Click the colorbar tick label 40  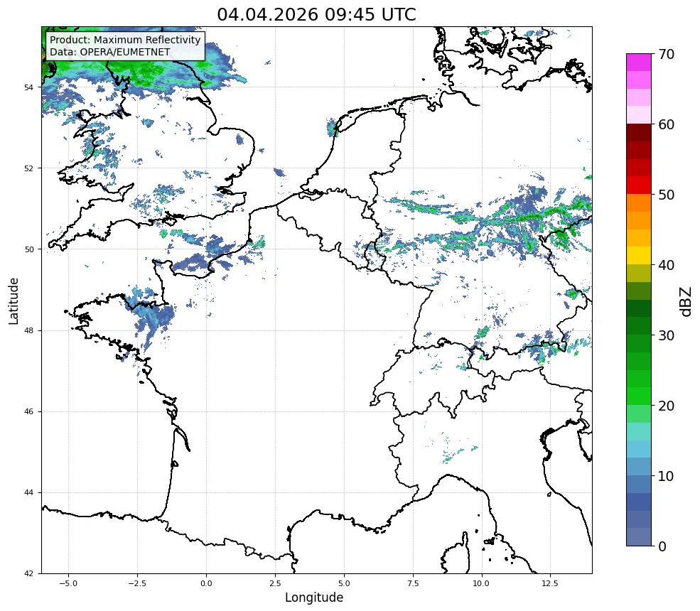click(666, 265)
